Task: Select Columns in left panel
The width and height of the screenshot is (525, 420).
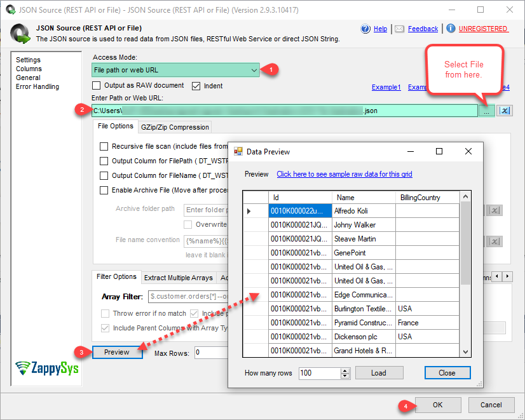Action: [29, 69]
